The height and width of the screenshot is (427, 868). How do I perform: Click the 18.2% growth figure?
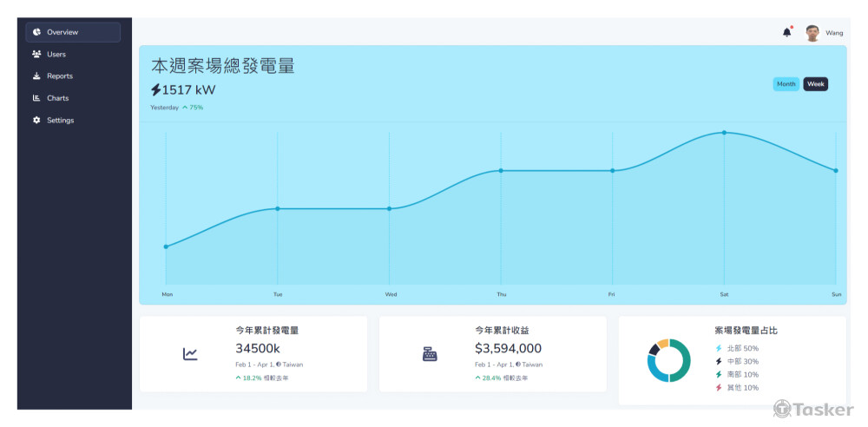(x=252, y=378)
